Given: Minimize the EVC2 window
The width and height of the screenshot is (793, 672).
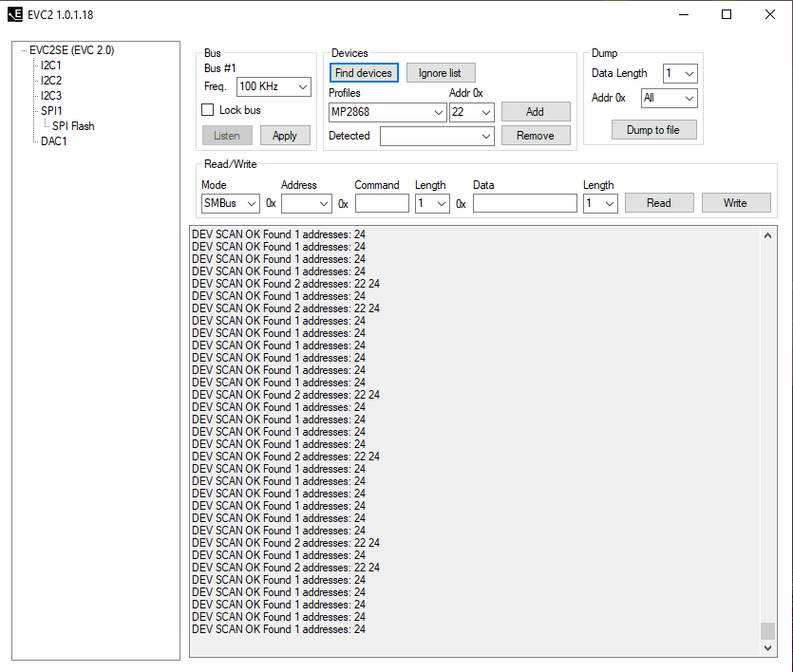Looking at the screenshot, I should point(684,14).
